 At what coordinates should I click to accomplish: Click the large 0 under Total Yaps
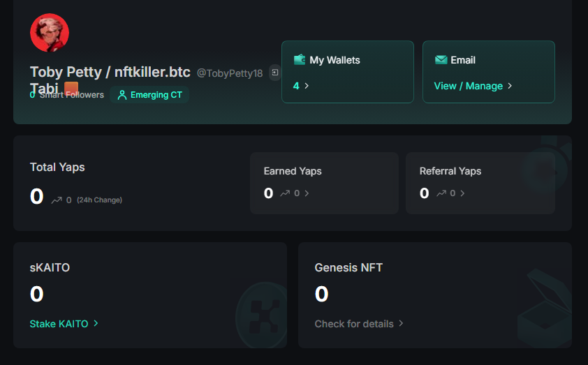(x=37, y=196)
